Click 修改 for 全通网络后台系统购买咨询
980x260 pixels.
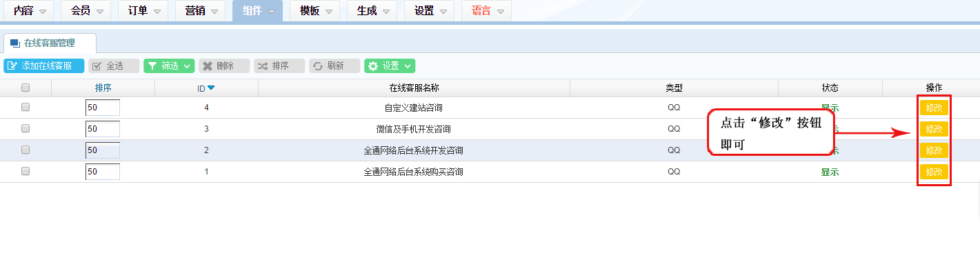click(x=934, y=172)
